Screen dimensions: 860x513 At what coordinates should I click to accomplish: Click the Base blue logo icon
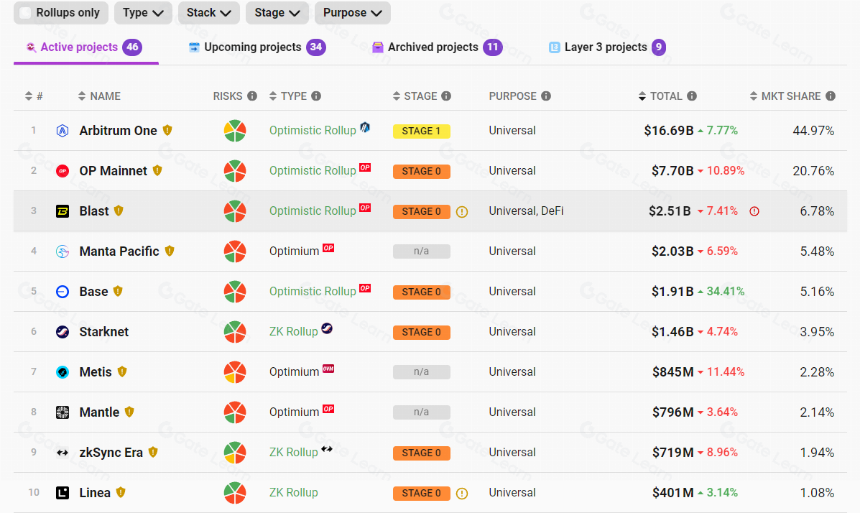(63, 291)
